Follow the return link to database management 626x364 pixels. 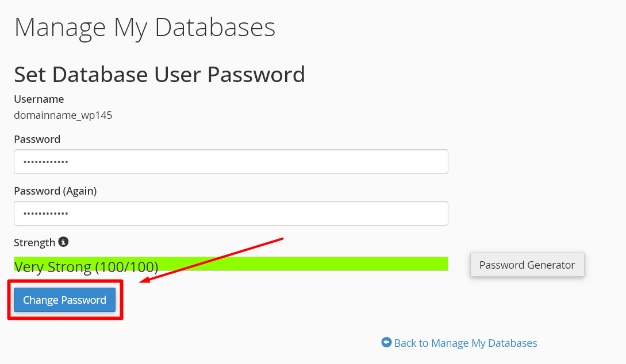[466, 342]
